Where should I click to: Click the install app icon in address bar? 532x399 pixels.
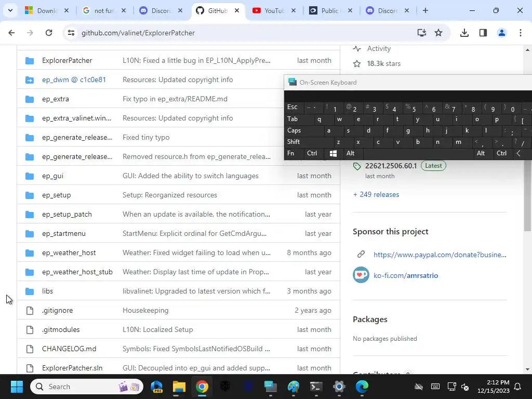[x=422, y=33]
